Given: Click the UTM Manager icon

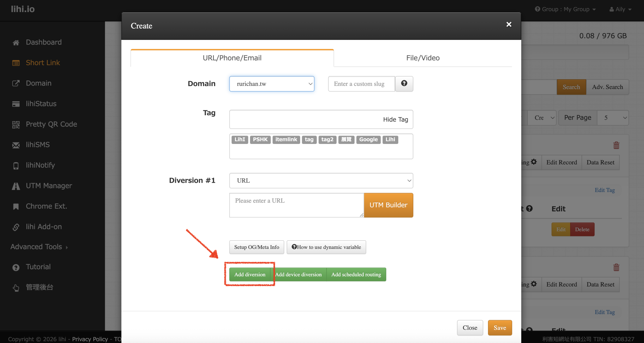Looking at the screenshot, I should tap(16, 186).
